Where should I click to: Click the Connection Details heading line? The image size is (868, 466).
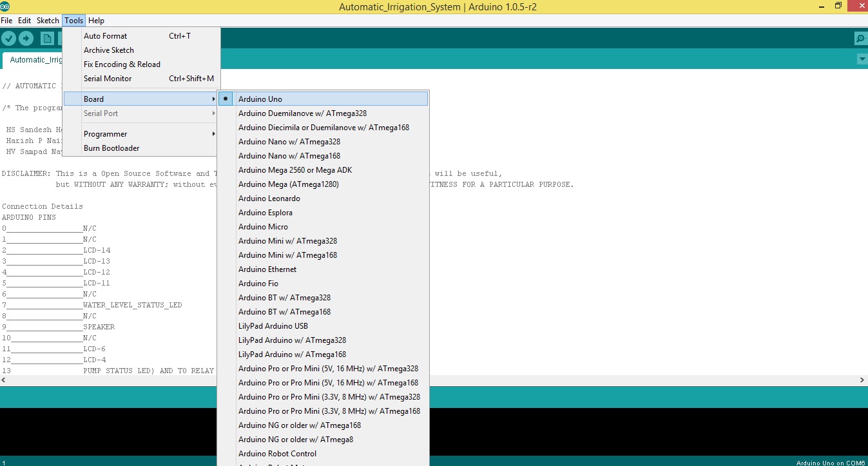coord(43,206)
